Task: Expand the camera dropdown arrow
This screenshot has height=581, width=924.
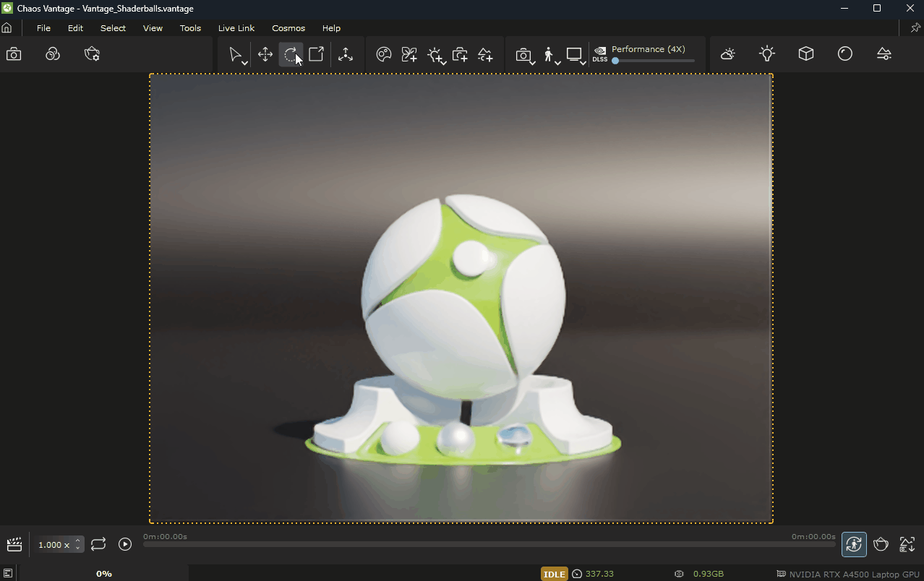Action: point(533,64)
